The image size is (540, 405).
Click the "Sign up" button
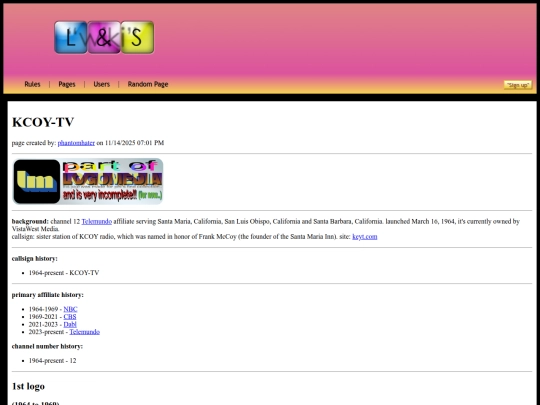point(518,85)
